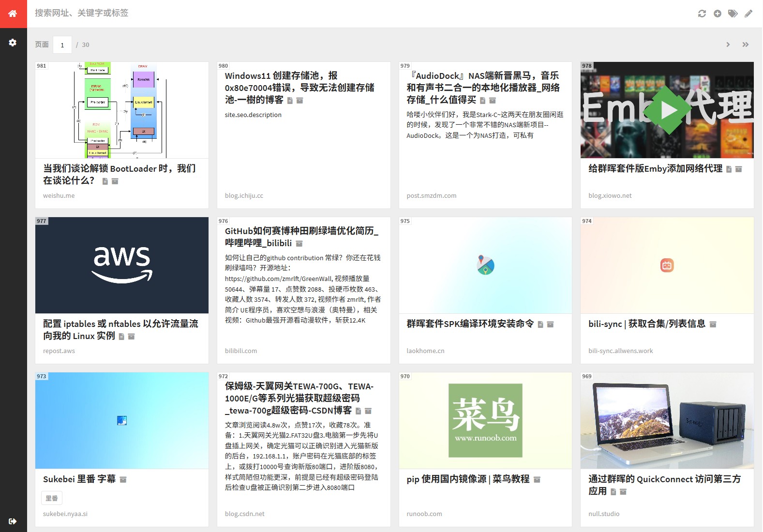Open bili-sync | 获取合集/列表信息 title
Image resolution: width=763 pixels, height=532 pixels.
647,324
